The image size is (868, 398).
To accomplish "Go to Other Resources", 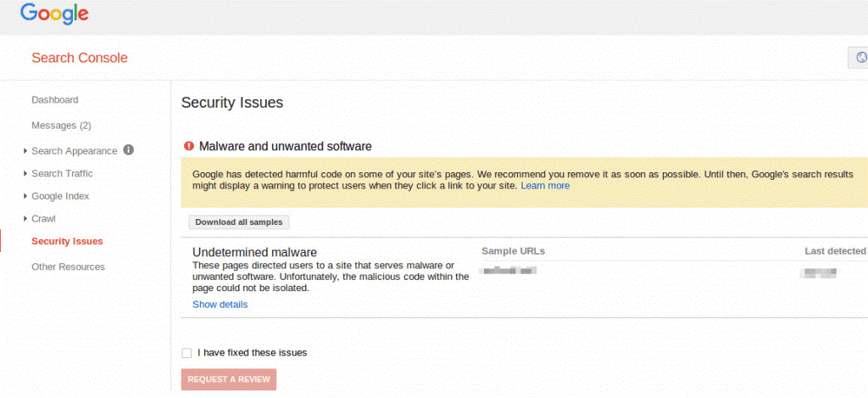I will [x=68, y=267].
